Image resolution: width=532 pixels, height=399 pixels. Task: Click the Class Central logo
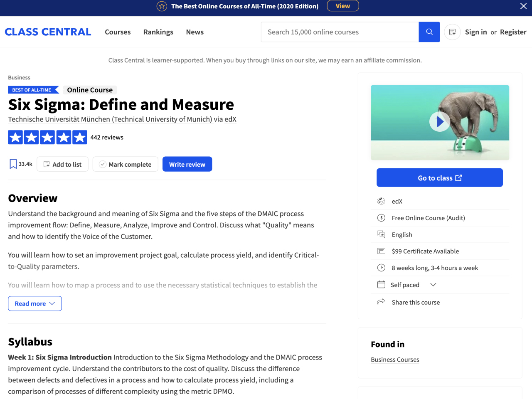click(48, 32)
